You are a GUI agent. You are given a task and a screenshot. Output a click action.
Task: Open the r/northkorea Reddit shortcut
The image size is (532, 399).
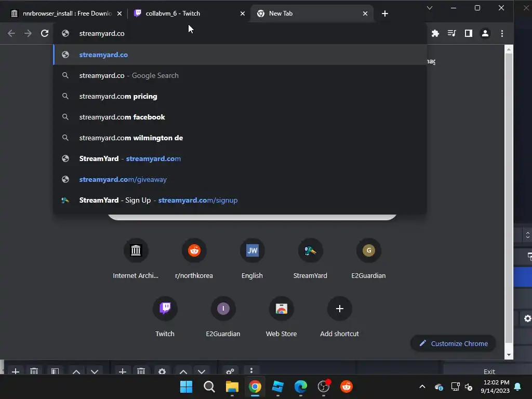click(194, 259)
